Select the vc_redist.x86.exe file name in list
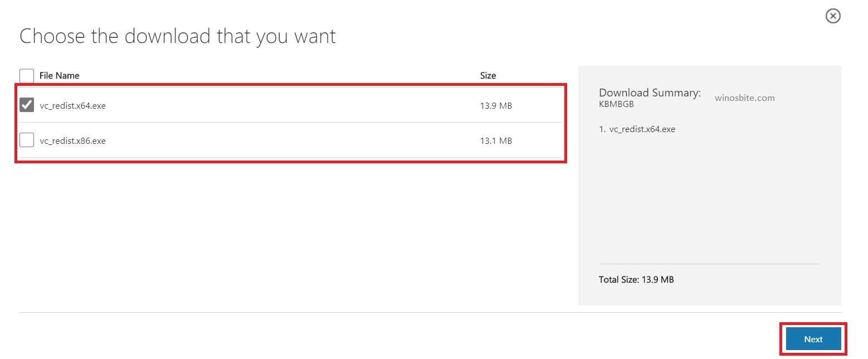The width and height of the screenshot is (868, 359). [72, 141]
